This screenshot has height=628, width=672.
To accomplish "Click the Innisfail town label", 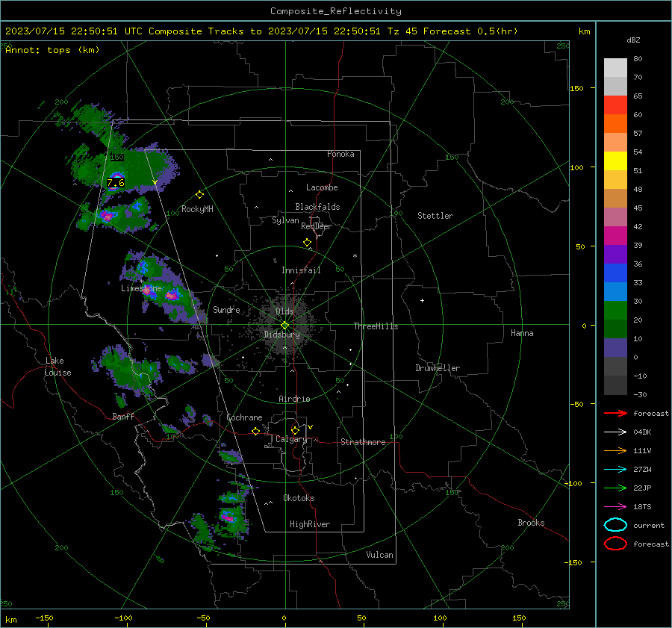I will (x=301, y=270).
